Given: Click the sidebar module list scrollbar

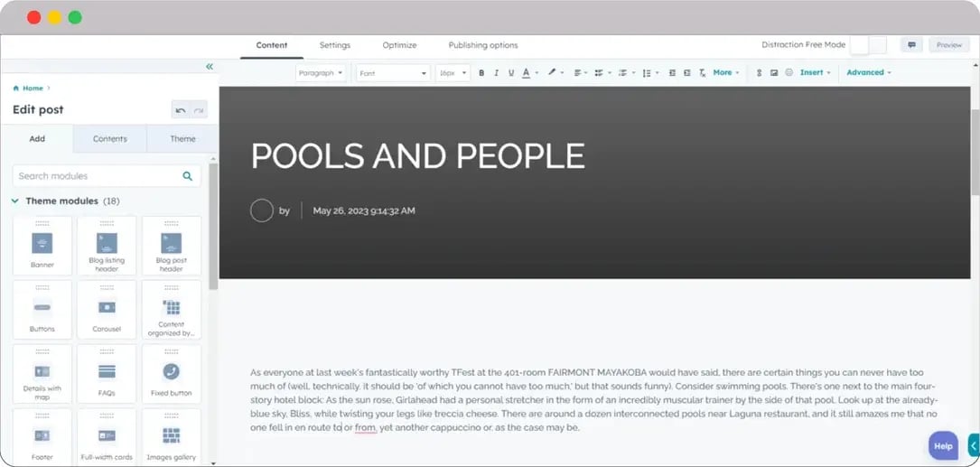Looking at the screenshot, I should (213, 225).
